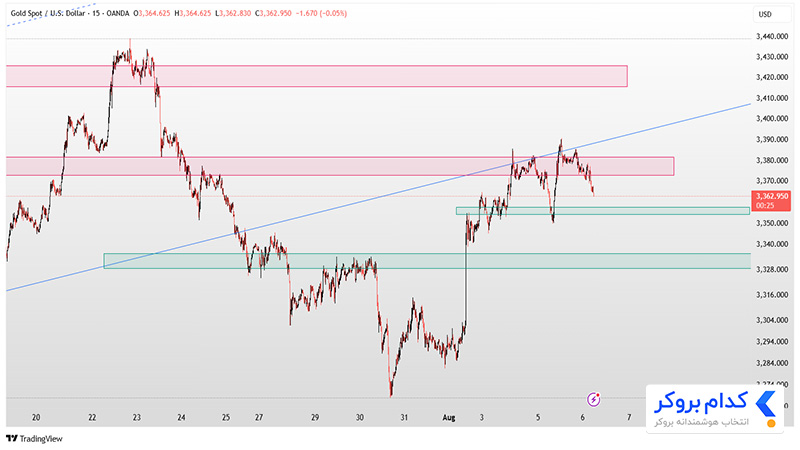Click the 31 date label on time axis
This screenshot has width=800, height=450.
[404, 417]
